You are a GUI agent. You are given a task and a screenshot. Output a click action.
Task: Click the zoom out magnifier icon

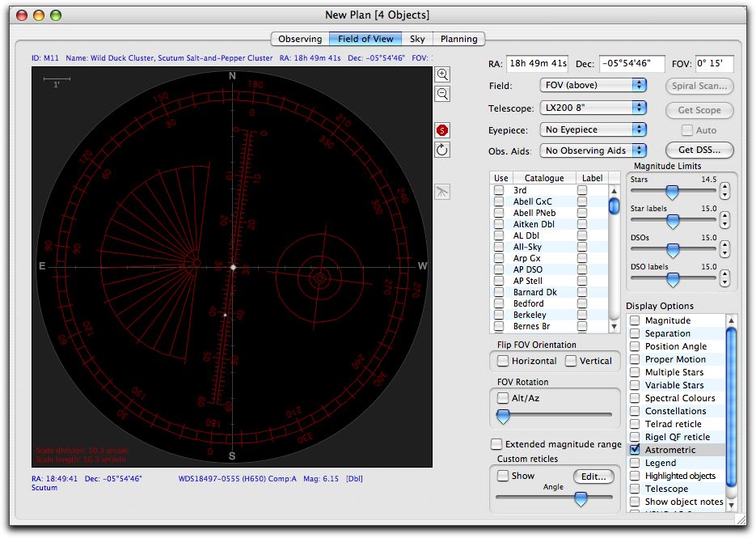(x=442, y=94)
